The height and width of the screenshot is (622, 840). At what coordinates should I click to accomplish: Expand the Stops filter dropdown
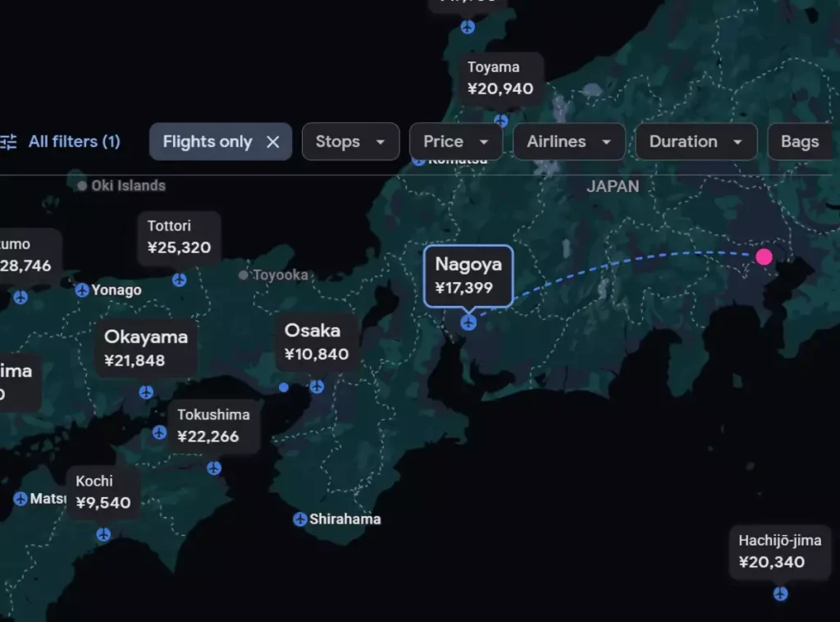[x=350, y=142]
